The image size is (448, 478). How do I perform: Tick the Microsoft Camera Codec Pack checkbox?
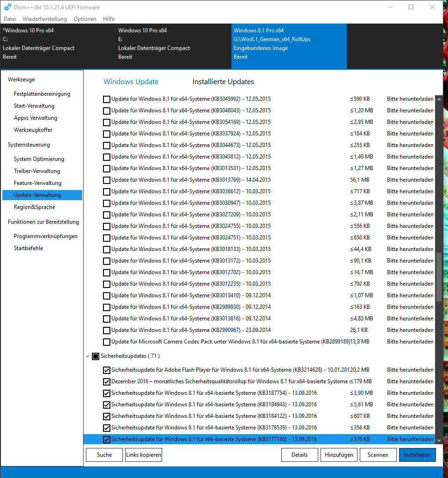point(107,342)
